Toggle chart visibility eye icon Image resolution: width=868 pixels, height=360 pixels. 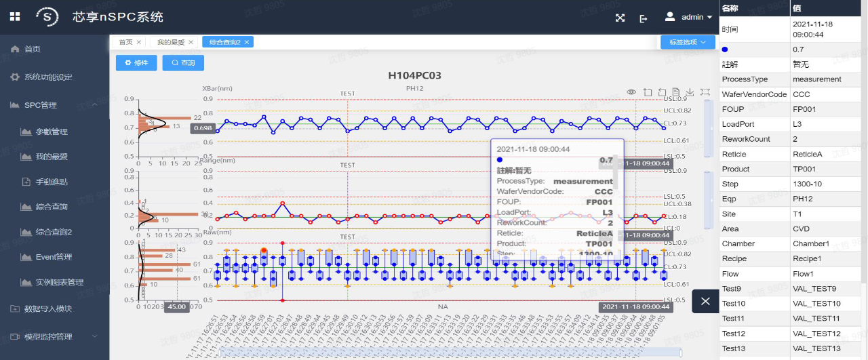[631, 92]
